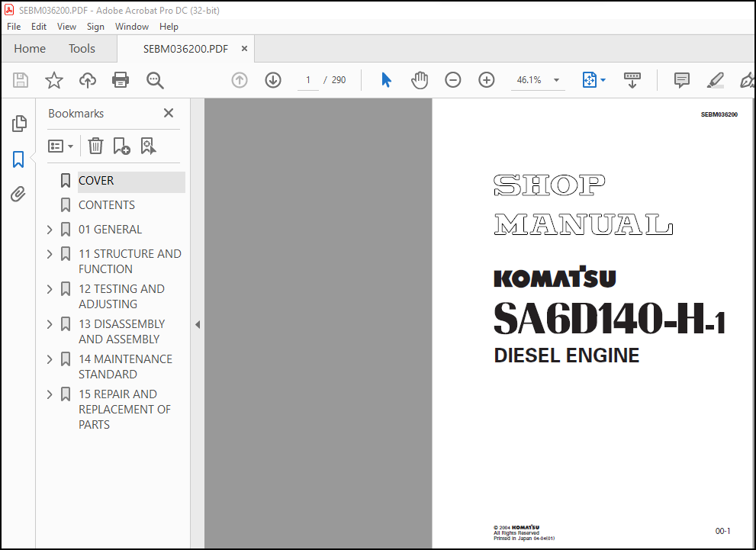Select the SEBM036200.PDF document tab
The width and height of the screenshot is (756, 550).
coord(185,49)
